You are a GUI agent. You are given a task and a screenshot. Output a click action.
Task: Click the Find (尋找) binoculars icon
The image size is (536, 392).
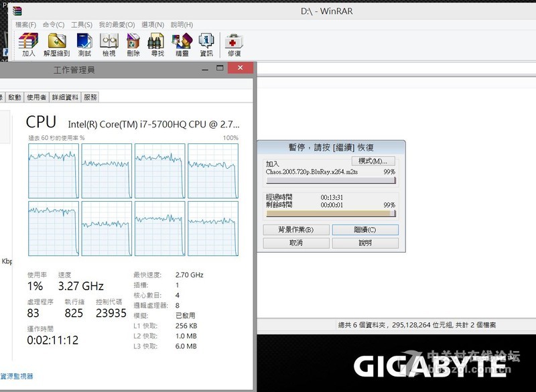[x=157, y=44]
